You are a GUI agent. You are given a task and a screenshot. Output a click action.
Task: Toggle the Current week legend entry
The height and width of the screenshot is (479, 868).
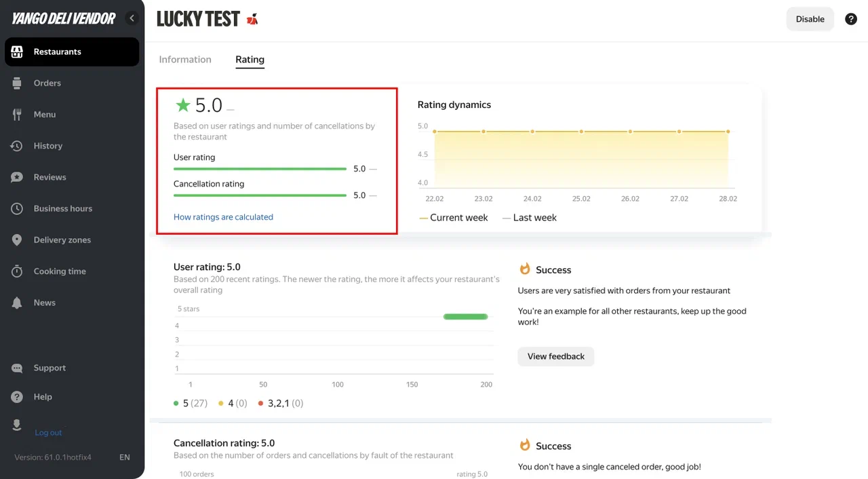pyautogui.click(x=454, y=218)
